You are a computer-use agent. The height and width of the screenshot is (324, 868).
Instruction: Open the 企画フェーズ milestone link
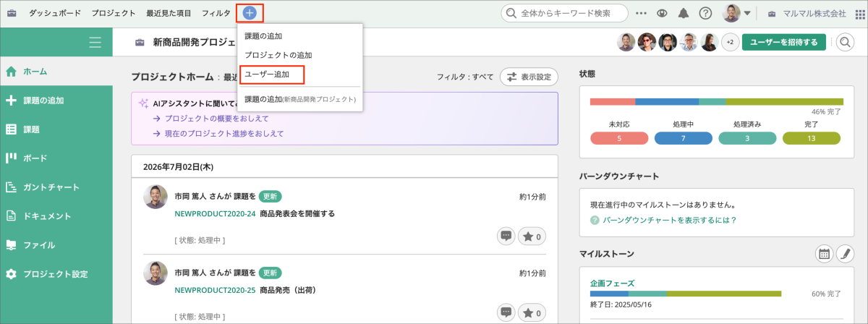(612, 283)
